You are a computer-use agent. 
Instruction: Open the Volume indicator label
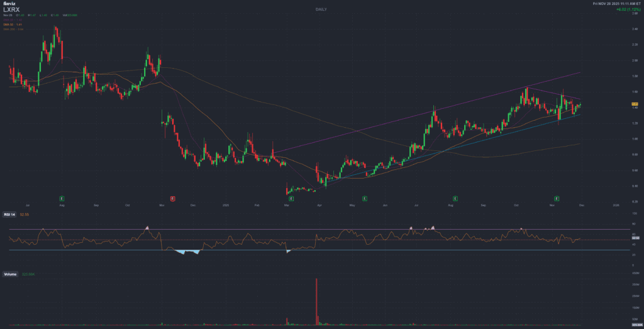[10, 275]
